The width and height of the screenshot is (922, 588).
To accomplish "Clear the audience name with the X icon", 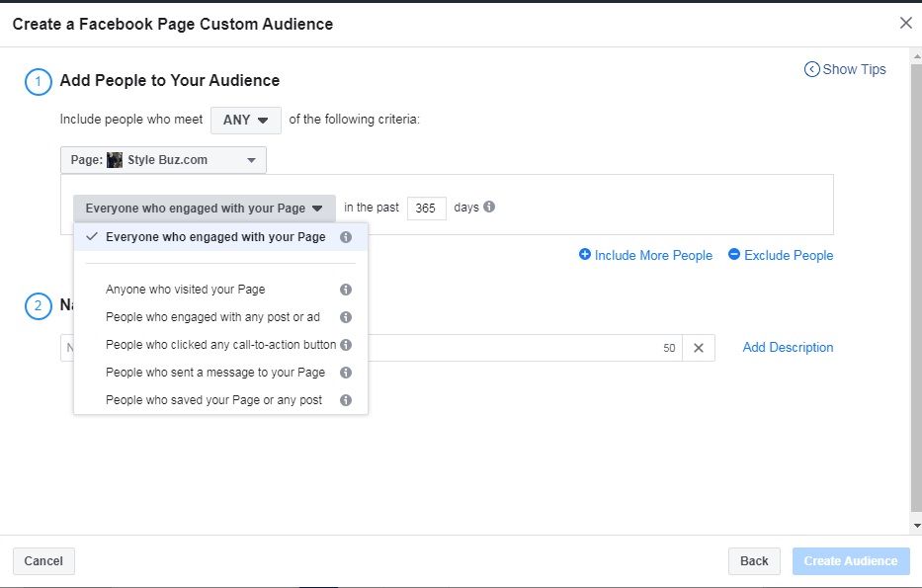I will tap(699, 348).
